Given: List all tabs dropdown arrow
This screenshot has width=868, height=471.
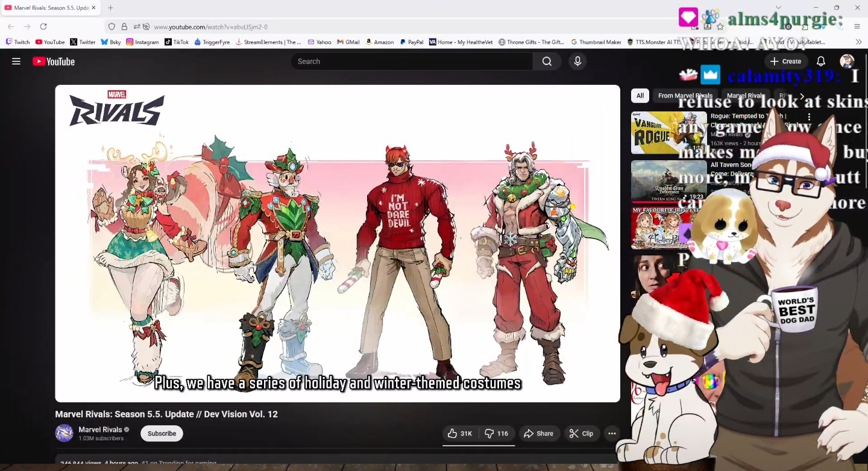Looking at the screenshot, I should coord(778,8).
